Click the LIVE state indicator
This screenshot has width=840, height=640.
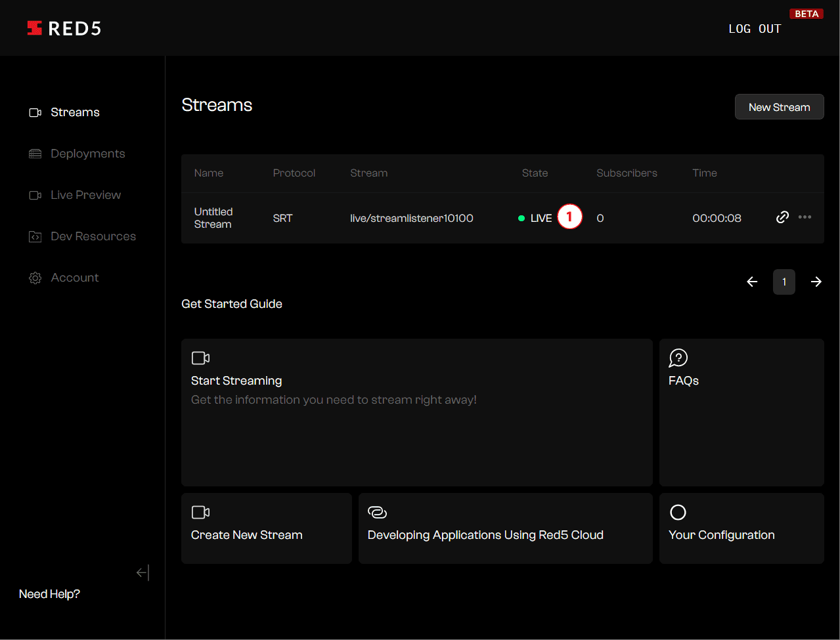click(535, 219)
